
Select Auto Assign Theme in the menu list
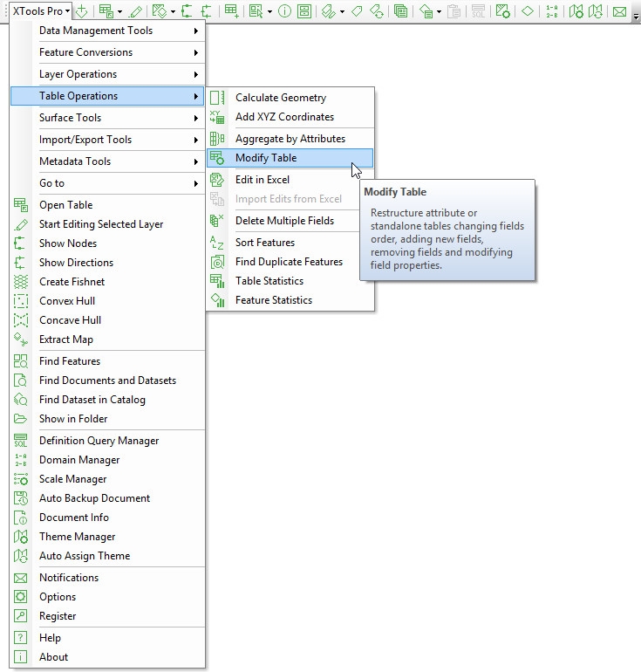(x=108, y=556)
